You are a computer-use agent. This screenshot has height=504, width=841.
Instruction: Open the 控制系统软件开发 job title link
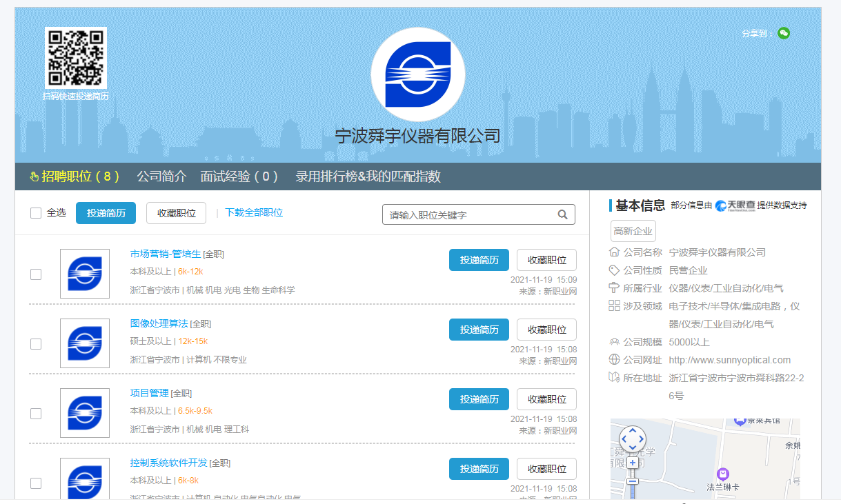click(x=168, y=463)
